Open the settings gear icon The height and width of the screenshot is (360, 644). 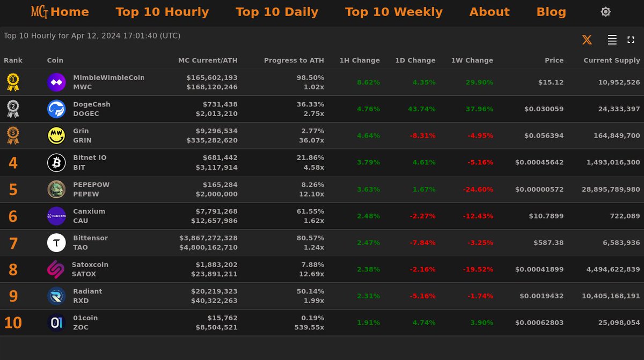click(605, 12)
